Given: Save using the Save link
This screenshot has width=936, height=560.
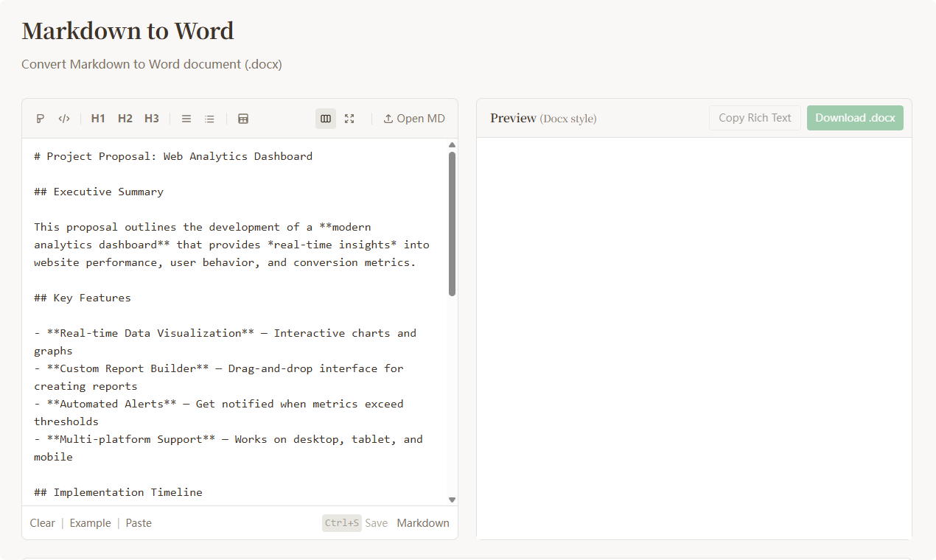Looking at the screenshot, I should (x=376, y=522).
